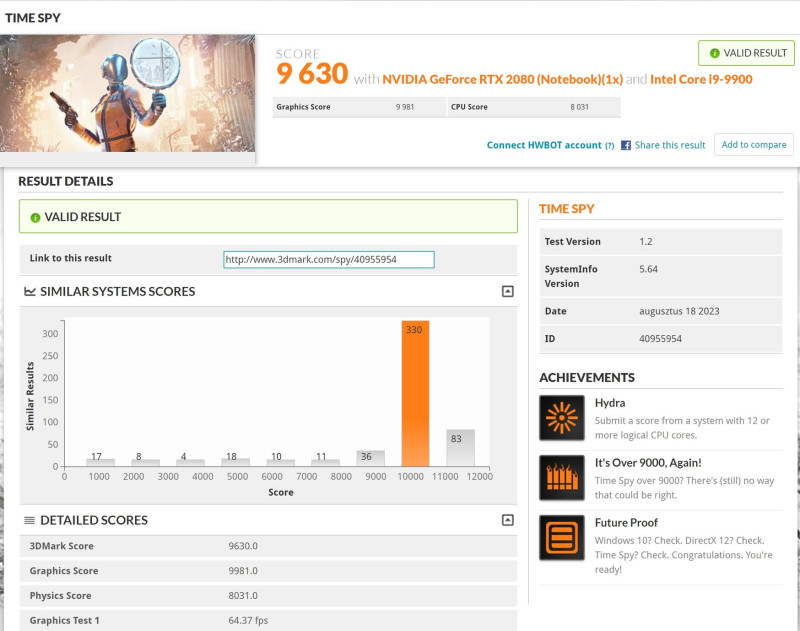This screenshot has width=800, height=631.
Task: Click the Hydra achievement title
Action: pos(610,403)
